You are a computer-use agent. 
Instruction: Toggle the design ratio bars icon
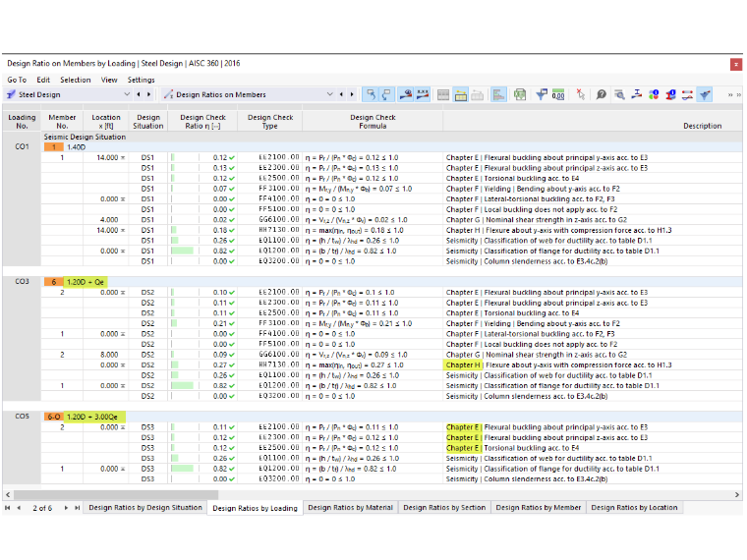click(498, 94)
